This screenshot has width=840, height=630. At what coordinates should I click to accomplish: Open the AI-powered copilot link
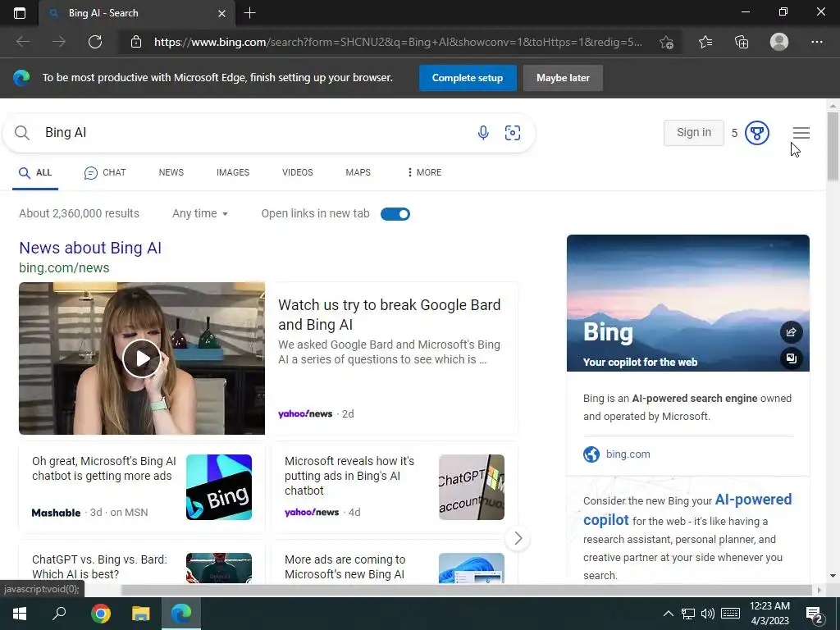coord(687,509)
